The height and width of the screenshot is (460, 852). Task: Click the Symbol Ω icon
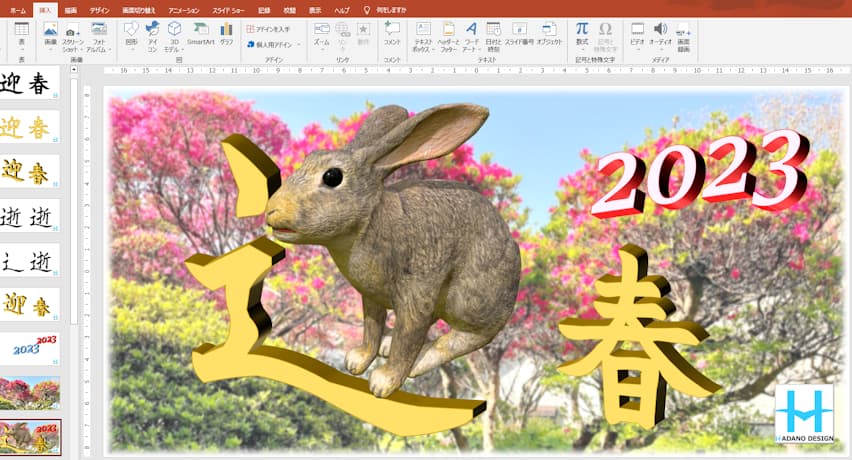(605, 28)
